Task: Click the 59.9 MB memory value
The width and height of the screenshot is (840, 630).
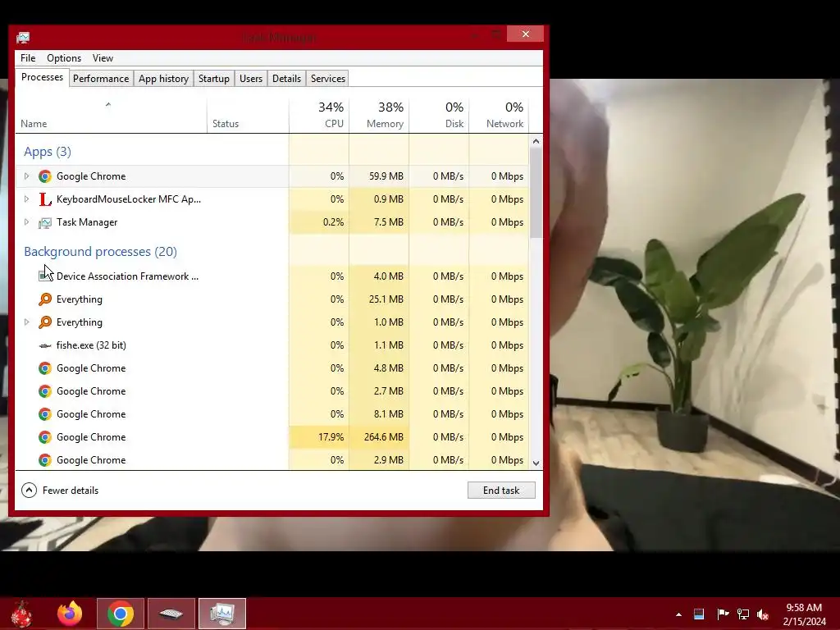Action: (x=379, y=176)
